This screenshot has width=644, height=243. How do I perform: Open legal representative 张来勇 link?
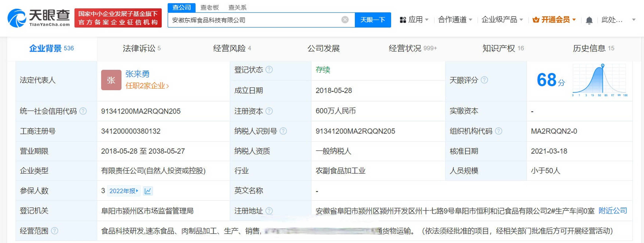pyautogui.click(x=137, y=74)
